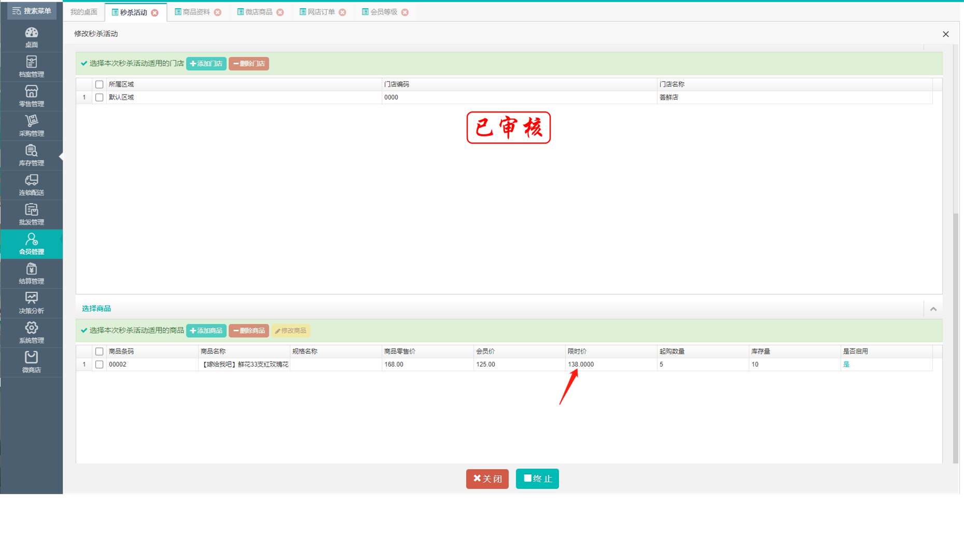Open 微商店 in the sidebar
Screen dimensions: 964x560
pyautogui.click(x=32, y=362)
